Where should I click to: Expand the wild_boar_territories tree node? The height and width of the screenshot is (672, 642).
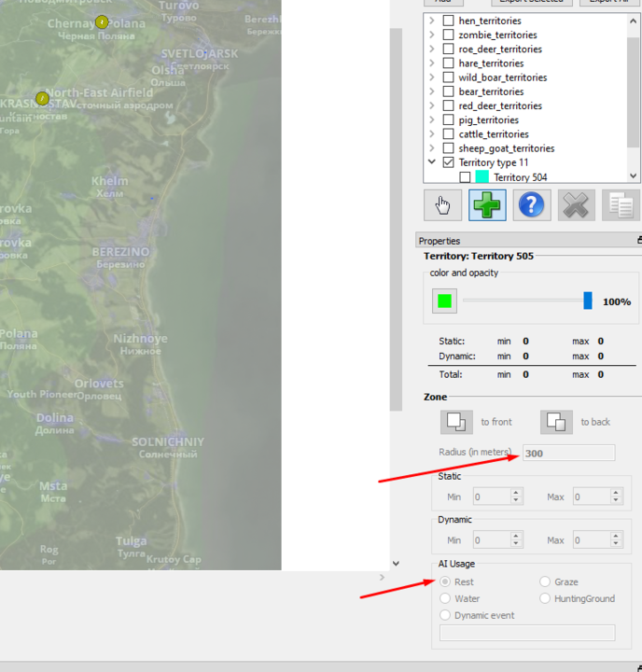pos(432,77)
